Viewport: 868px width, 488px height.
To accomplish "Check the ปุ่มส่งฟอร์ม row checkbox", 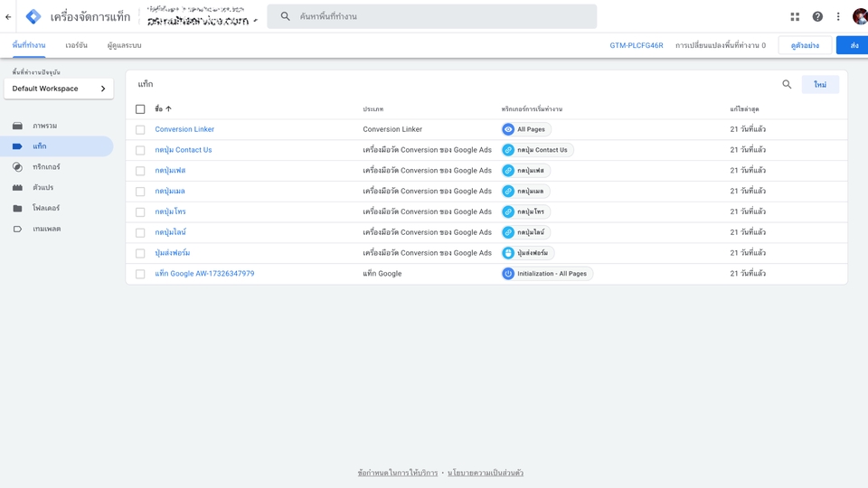I will pyautogui.click(x=140, y=253).
